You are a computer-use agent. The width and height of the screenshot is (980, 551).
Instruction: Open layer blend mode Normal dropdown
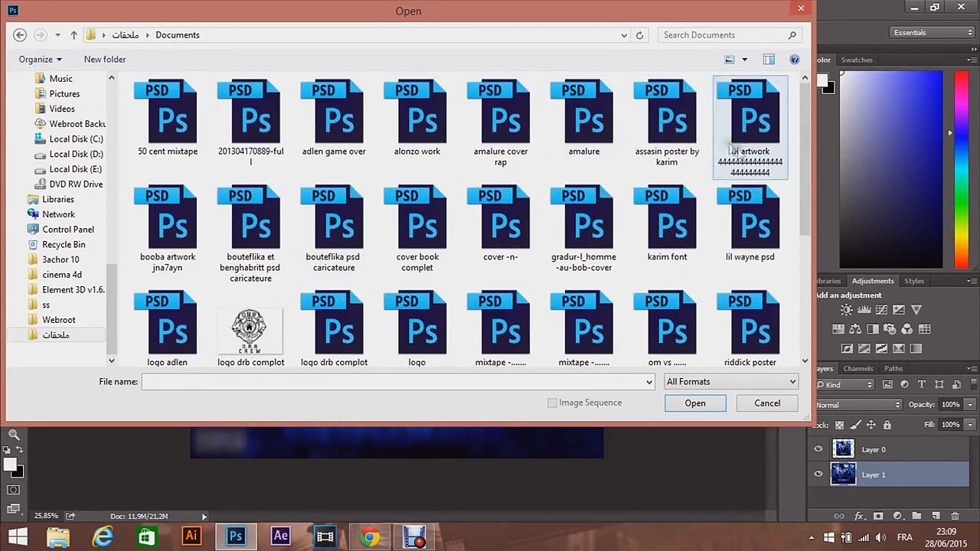pos(858,405)
